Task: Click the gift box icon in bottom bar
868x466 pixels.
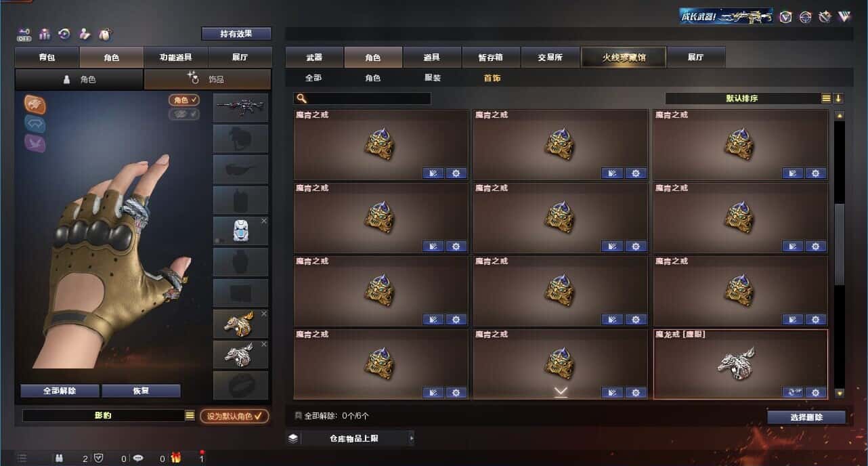Action: click(176, 458)
